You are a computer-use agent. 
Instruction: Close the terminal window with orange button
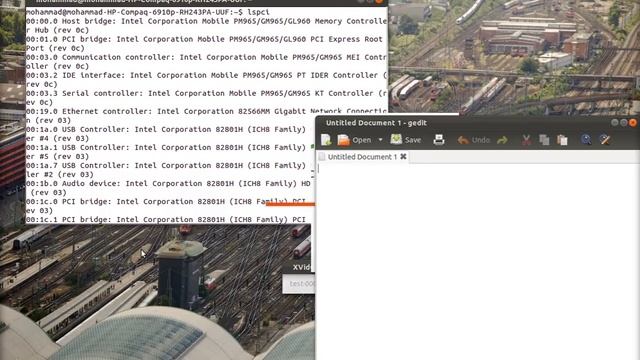pyautogui.click(x=379, y=1)
